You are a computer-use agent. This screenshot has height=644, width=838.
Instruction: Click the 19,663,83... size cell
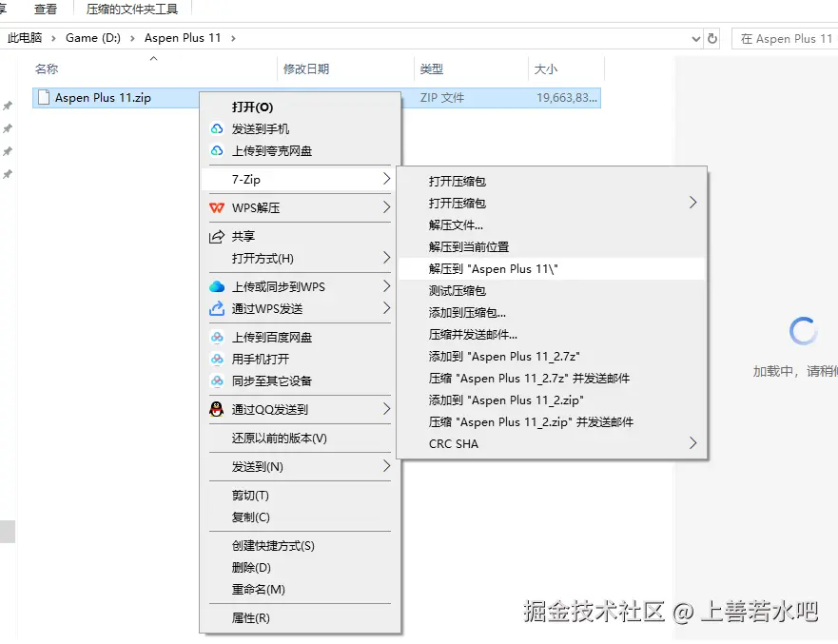pyautogui.click(x=567, y=98)
